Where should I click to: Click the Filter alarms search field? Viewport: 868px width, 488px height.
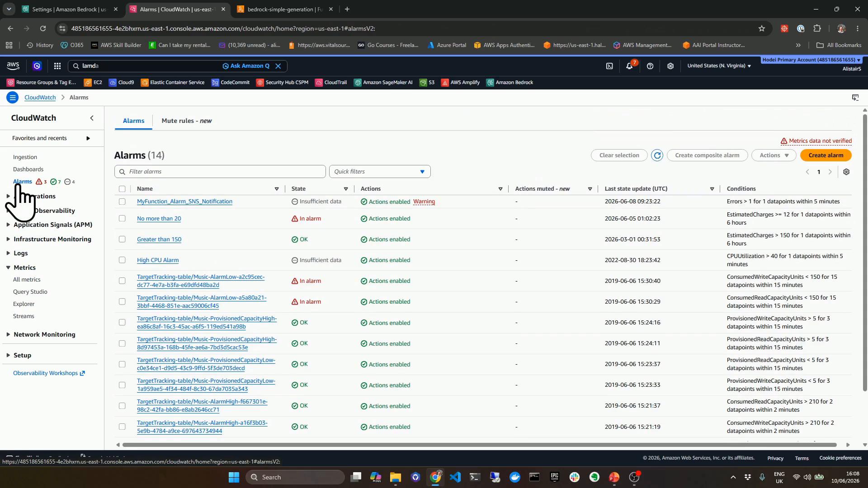[220, 172]
